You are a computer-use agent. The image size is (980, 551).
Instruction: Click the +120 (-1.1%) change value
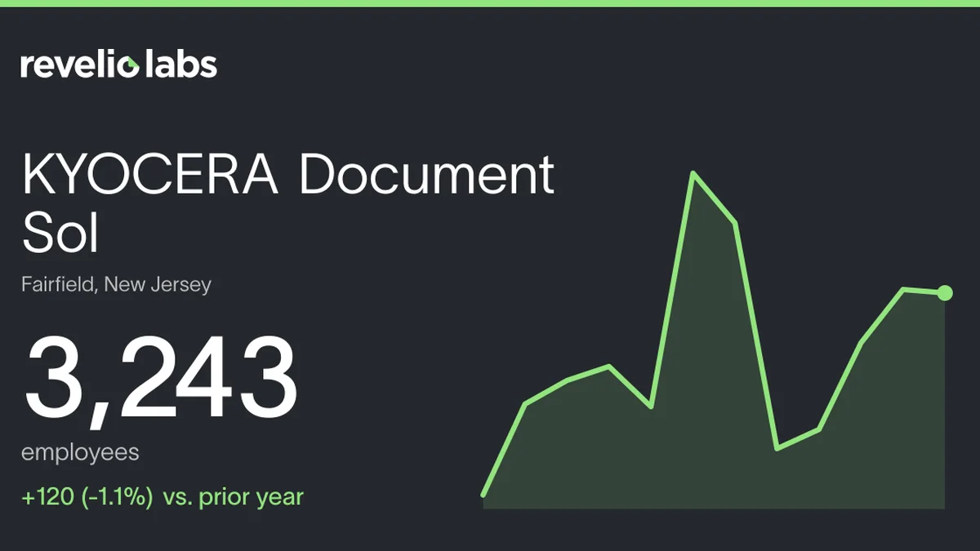[x=87, y=496]
